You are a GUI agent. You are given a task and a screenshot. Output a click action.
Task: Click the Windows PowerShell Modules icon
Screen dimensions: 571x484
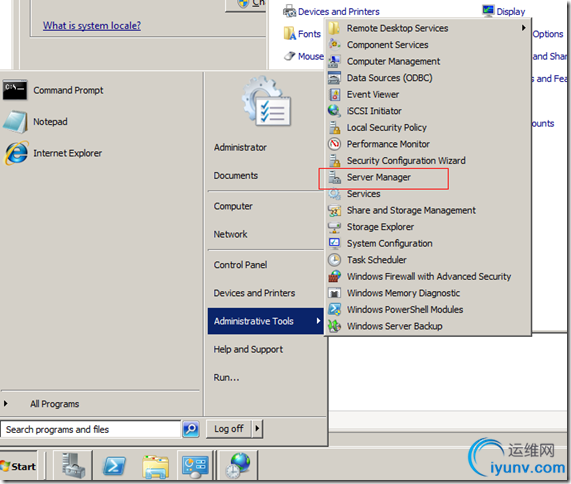334,310
